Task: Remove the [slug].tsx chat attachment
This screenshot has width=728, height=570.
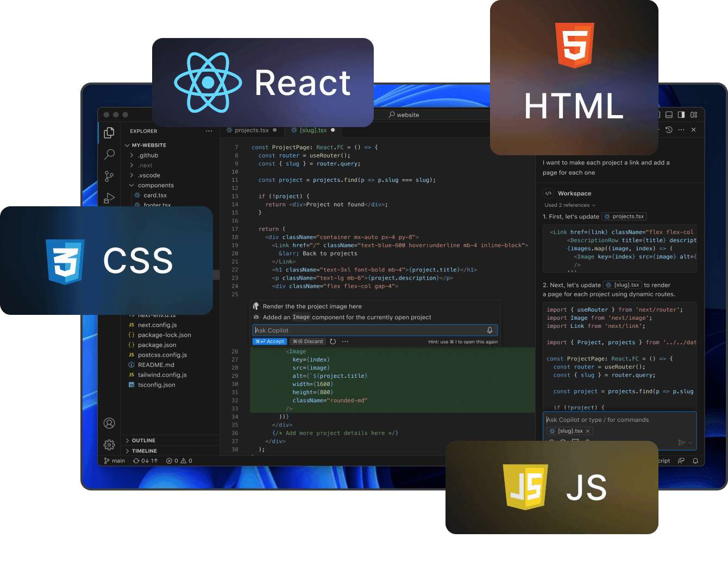Action: (x=588, y=431)
